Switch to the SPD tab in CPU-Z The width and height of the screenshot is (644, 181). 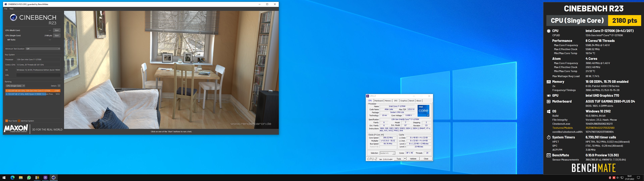tap(396, 101)
